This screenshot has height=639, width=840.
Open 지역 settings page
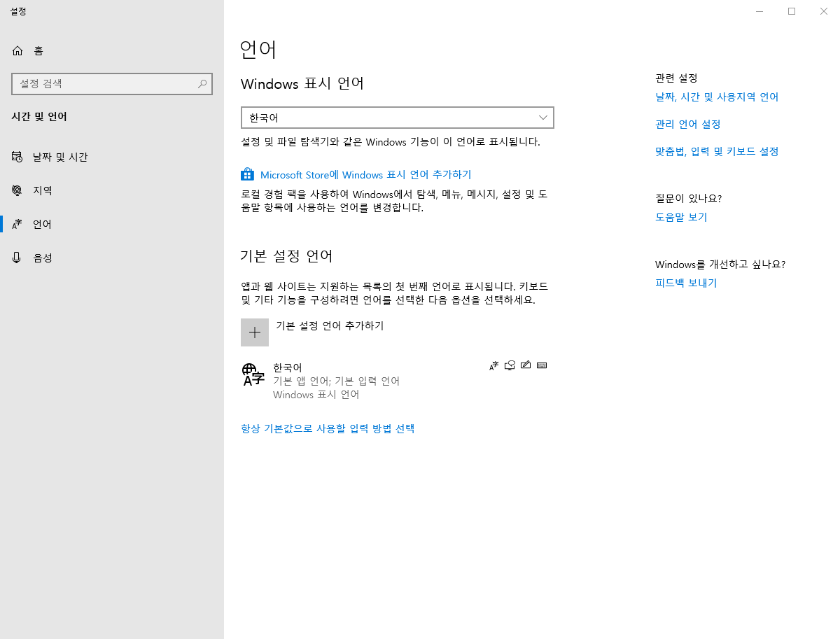coord(112,190)
